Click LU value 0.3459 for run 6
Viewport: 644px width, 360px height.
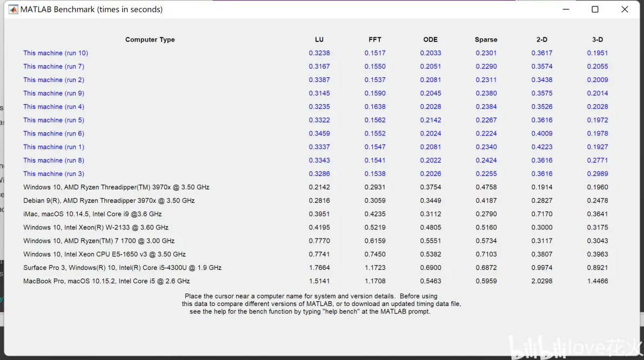[319, 133]
